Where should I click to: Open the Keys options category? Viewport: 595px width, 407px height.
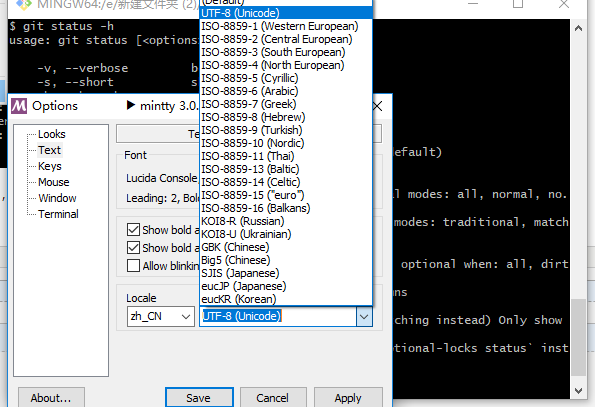pyautogui.click(x=50, y=166)
